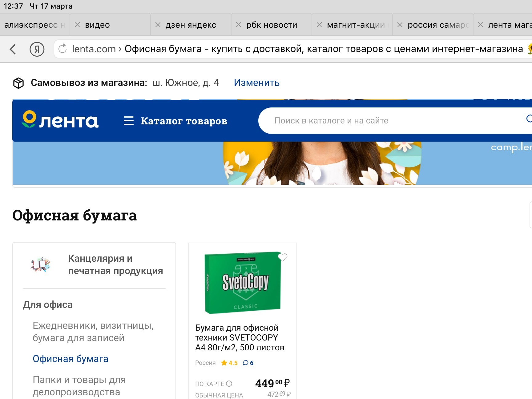Open "Бумага для офисной техники SVETOCOPY" product title
The width and height of the screenshot is (532, 399).
tap(240, 337)
